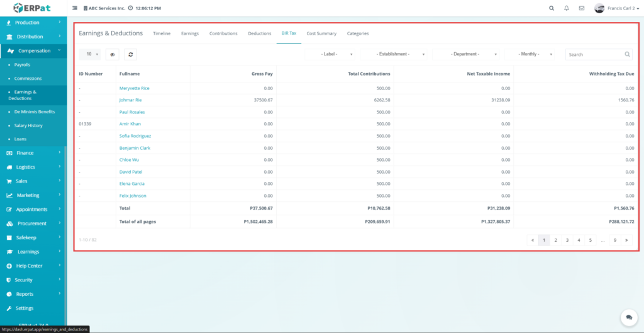Open the mail envelope icon
The height and width of the screenshot is (333, 644).
(582, 8)
